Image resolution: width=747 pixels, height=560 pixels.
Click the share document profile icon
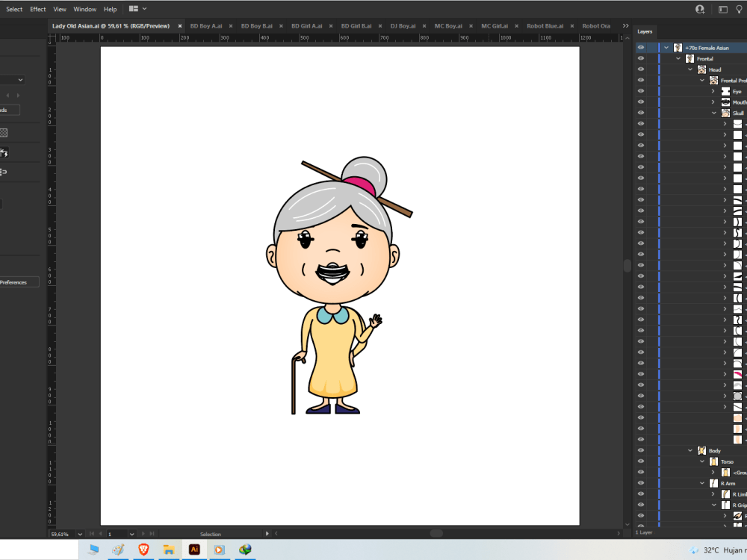[x=700, y=9]
